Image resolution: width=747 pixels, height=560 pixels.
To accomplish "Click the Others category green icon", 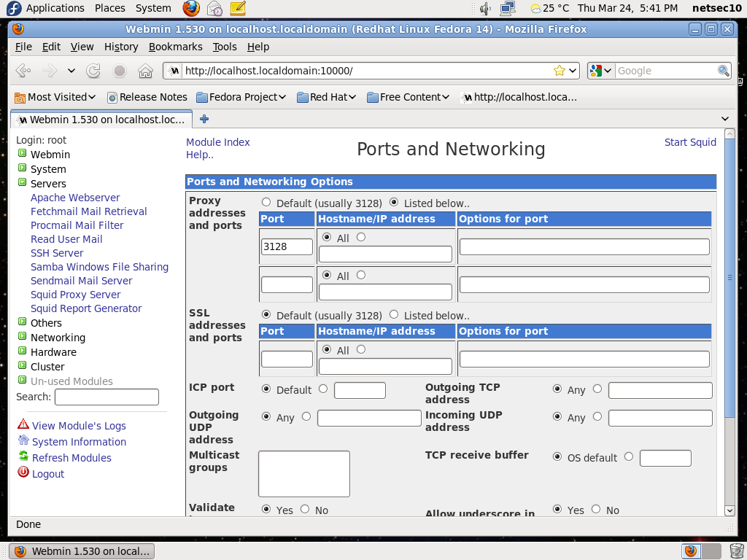I will click(x=22, y=322).
